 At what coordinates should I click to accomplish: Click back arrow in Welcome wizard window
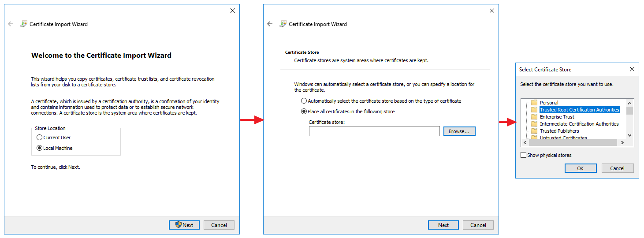pyautogui.click(x=11, y=24)
